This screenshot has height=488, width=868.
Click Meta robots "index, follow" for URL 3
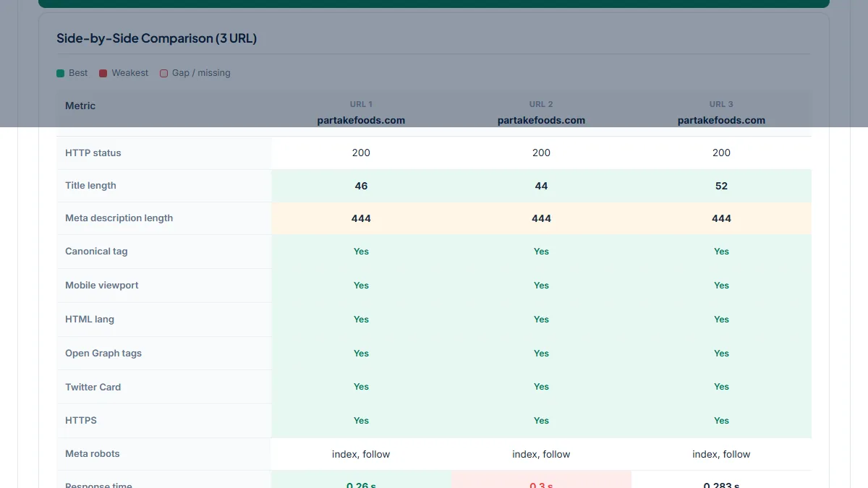tap(721, 454)
